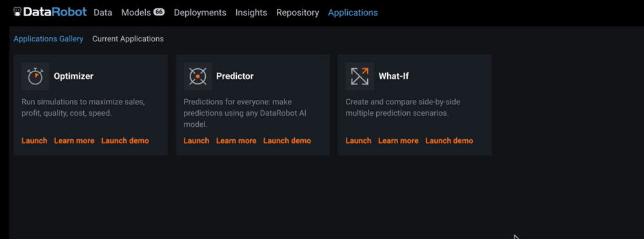This screenshot has height=239, width=644.
Task: Click the Models count badge 66
Action: pos(159,12)
